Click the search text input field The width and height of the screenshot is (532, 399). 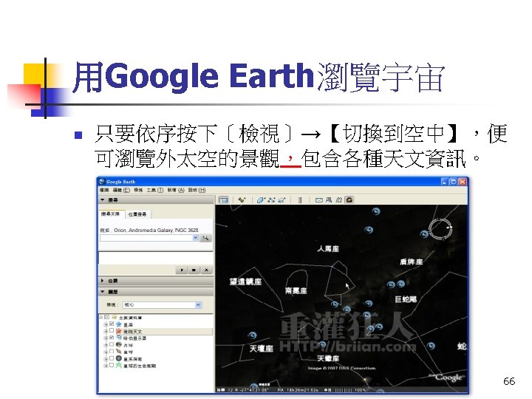point(146,238)
